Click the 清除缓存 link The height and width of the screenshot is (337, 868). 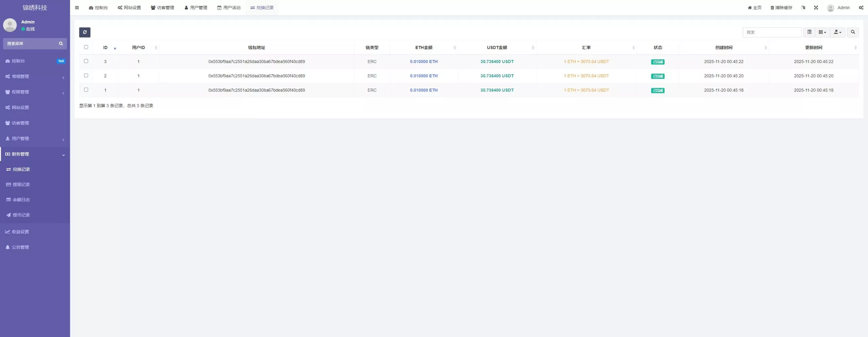point(781,7)
